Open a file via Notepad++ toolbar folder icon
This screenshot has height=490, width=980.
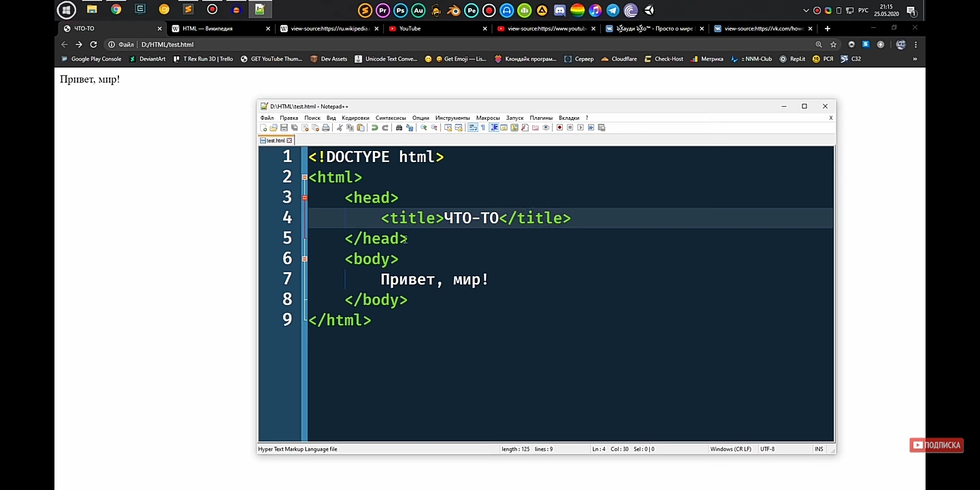click(x=274, y=127)
